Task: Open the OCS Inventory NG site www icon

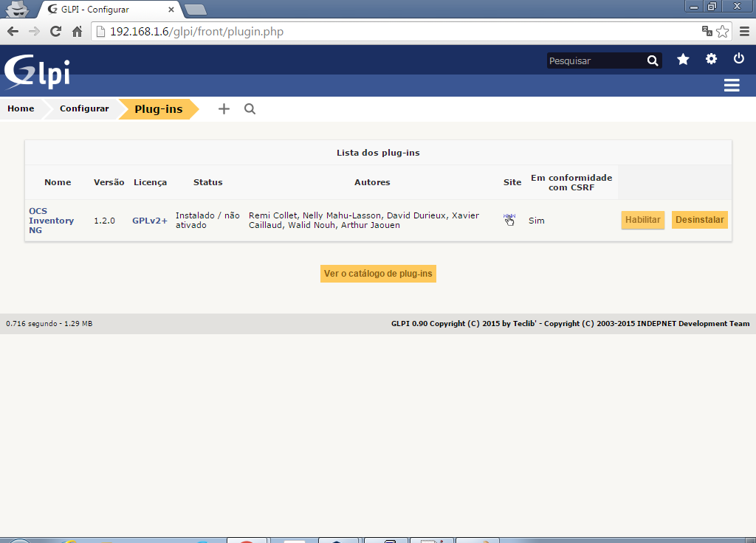Action: pyautogui.click(x=509, y=219)
